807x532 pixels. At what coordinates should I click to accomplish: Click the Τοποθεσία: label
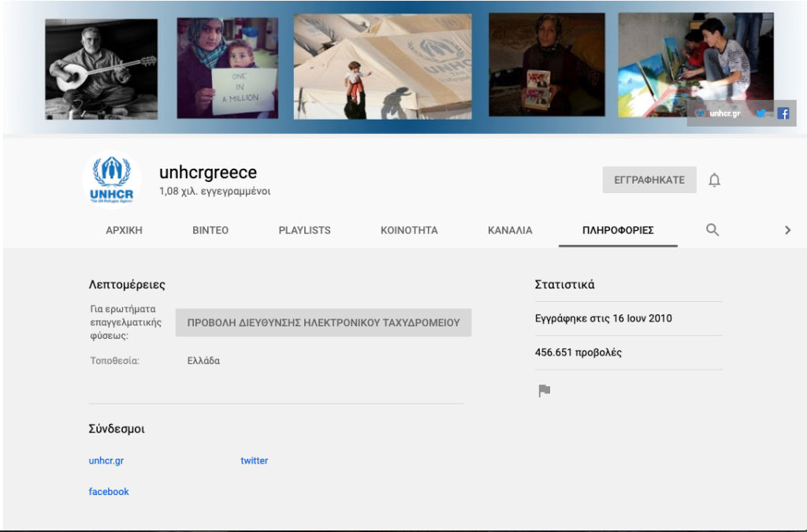click(115, 361)
